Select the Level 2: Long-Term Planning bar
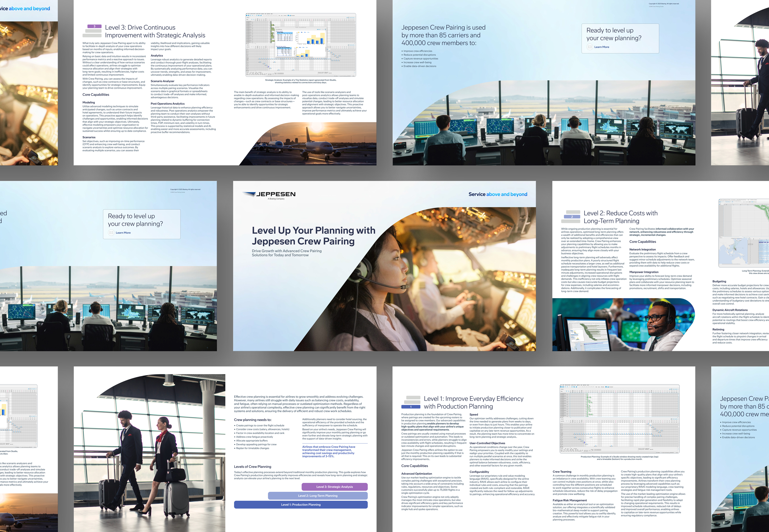This screenshot has height=532, width=769. [x=317, y=496]
